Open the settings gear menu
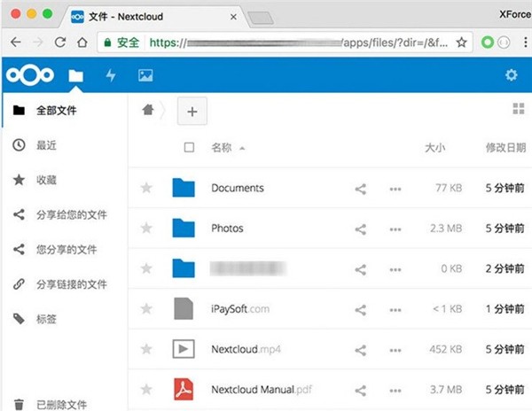 click(x=511, y=75)
